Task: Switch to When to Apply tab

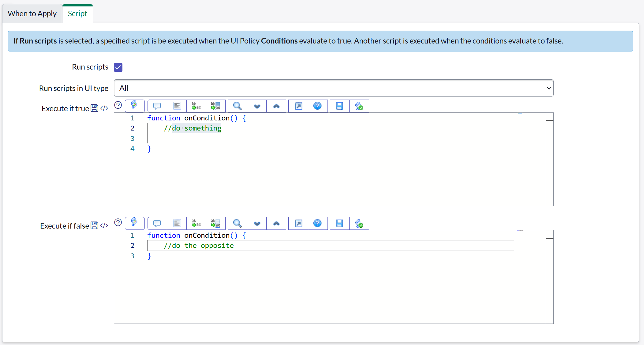Action: coord(32,14)
